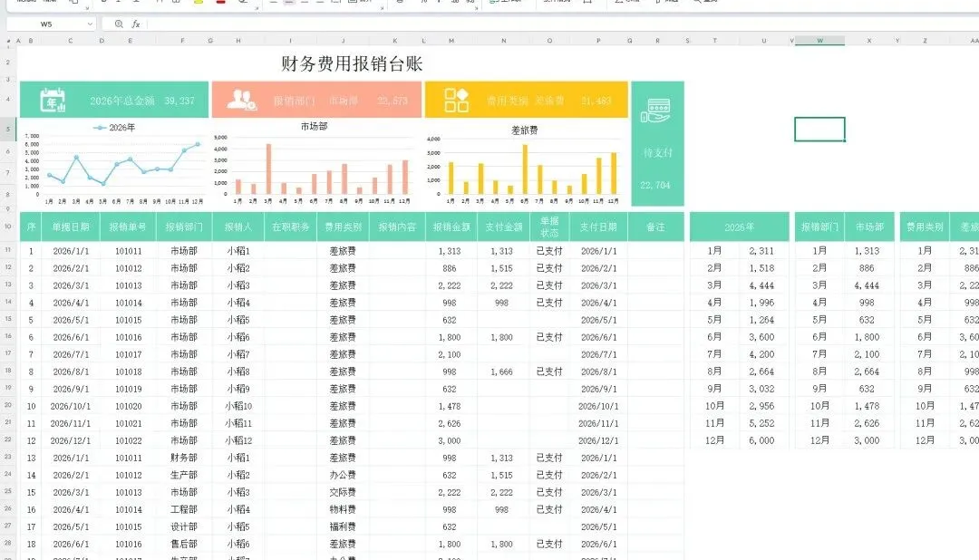Select row header 10

8,227
